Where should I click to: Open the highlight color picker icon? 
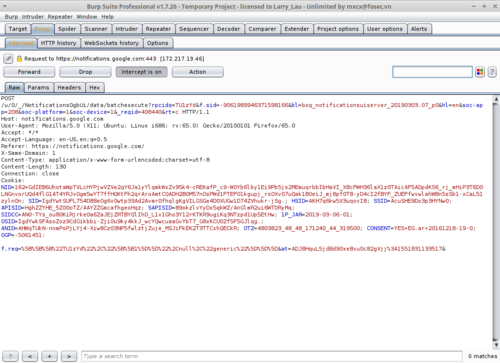point(480,72)
